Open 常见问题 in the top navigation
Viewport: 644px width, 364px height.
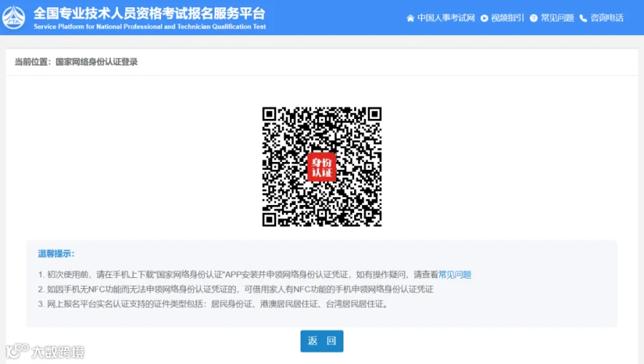click(557, 18)
